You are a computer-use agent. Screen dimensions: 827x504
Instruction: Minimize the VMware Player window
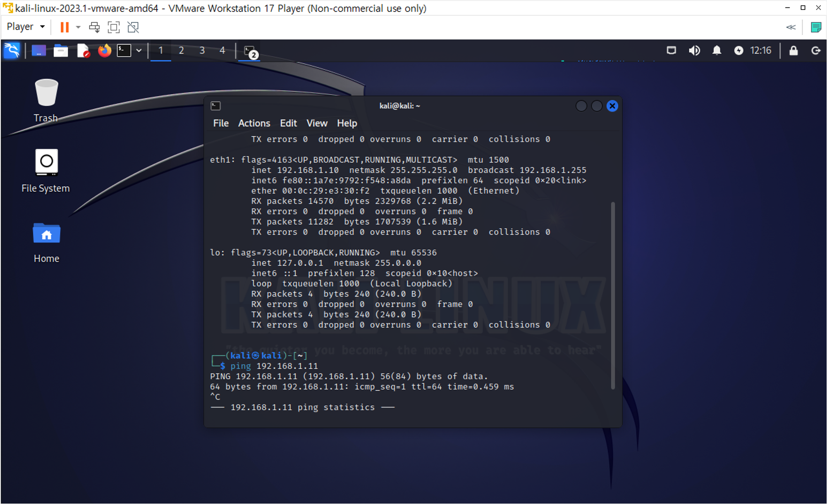click(x=787, y=8)
